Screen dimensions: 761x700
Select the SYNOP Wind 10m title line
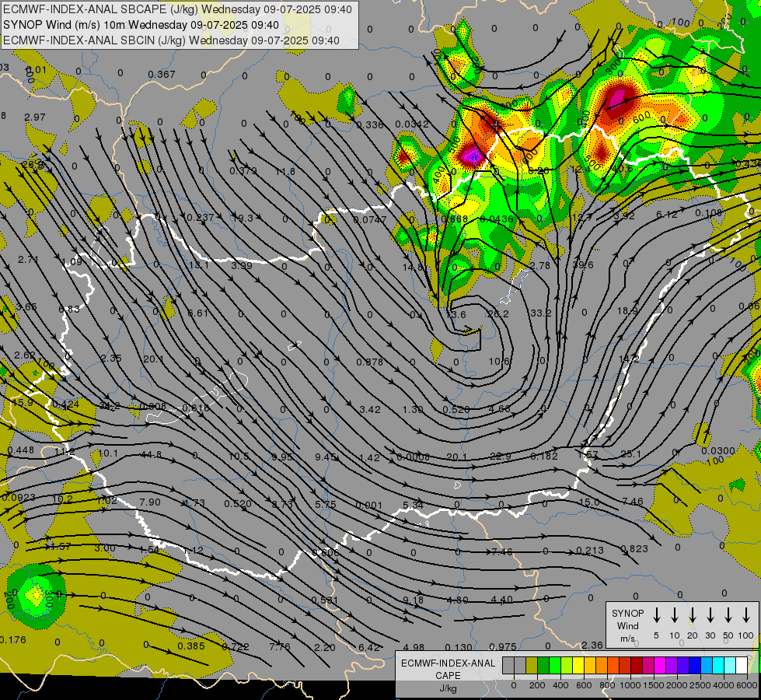pos(141,25)
